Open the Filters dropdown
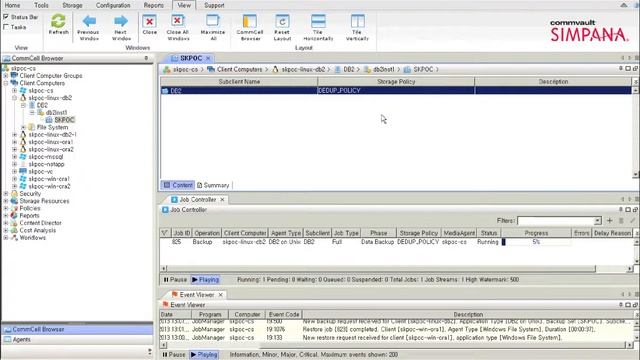Viewport: 640px width, 360px height. pyautogui.click(x=598, y=221)
